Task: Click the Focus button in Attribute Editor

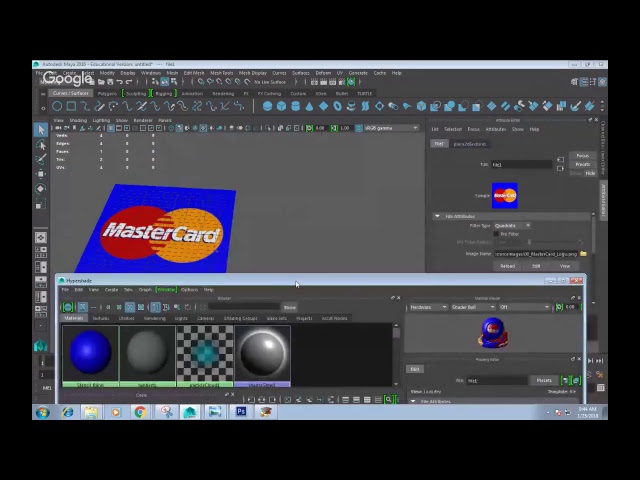Action: coord(582,156)
